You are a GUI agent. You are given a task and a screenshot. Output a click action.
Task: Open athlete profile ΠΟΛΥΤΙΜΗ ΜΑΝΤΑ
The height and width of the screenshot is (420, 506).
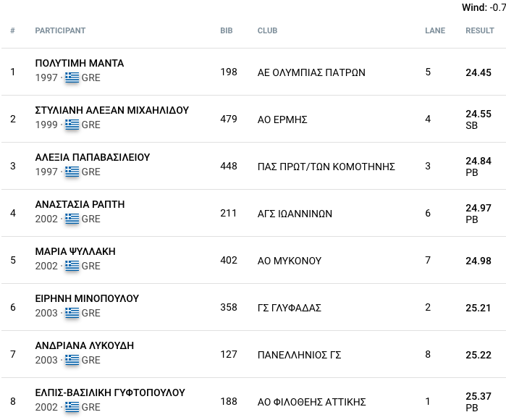click(x=80, y=64)
